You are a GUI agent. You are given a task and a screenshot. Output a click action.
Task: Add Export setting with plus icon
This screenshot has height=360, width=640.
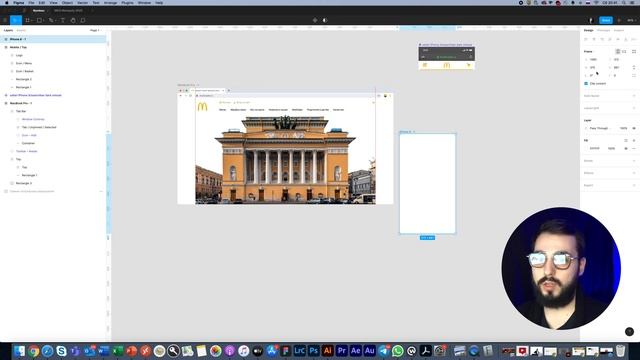[634, 185]
